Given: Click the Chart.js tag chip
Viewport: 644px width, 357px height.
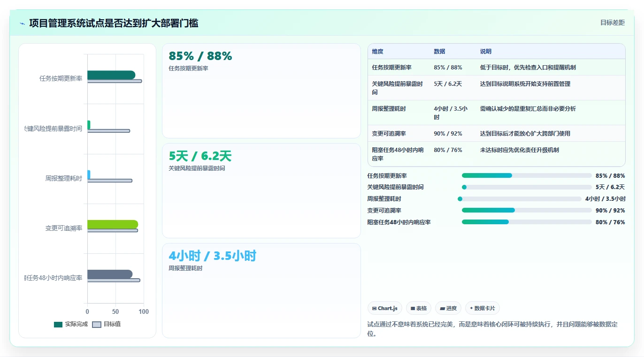Looking at the screenshot, I should pos(385,308).
